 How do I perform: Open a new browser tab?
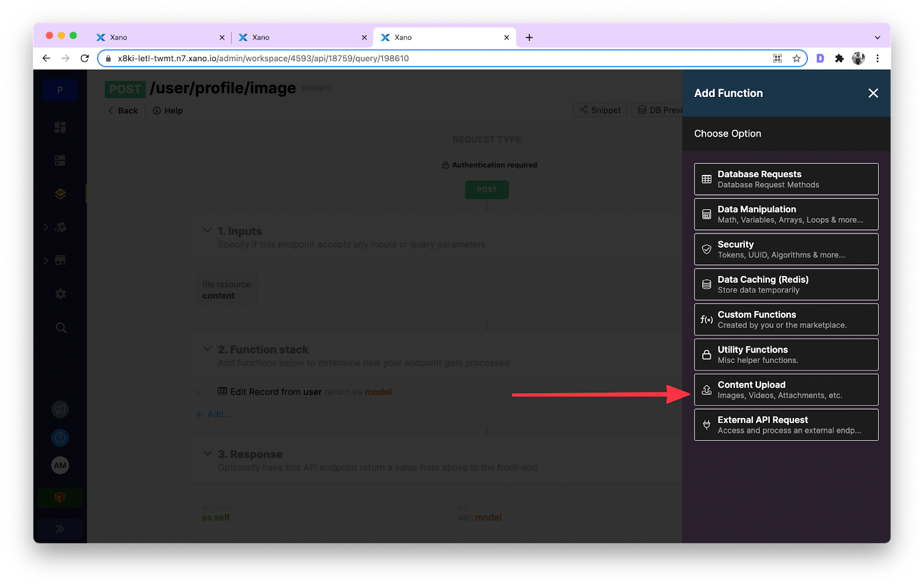pyautogui.click(x=529, y=38)
